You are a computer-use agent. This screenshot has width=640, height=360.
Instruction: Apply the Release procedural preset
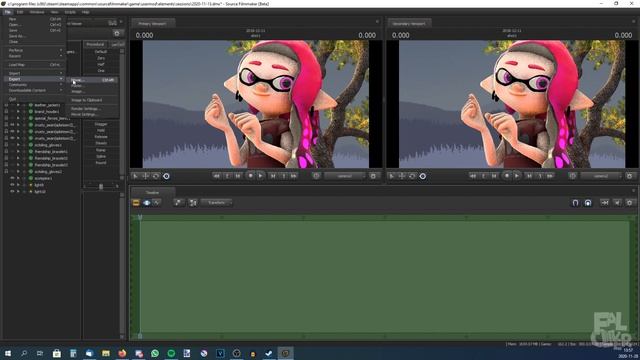pyautogui.click(x=101, y=137)
